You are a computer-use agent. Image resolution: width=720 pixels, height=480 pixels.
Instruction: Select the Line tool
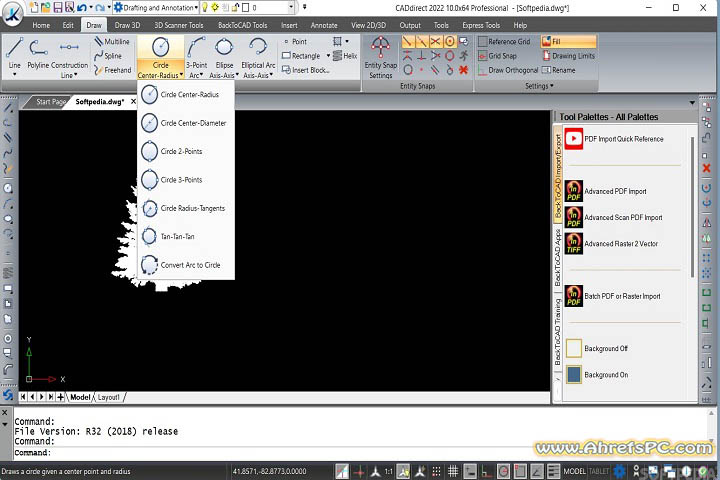14,51
